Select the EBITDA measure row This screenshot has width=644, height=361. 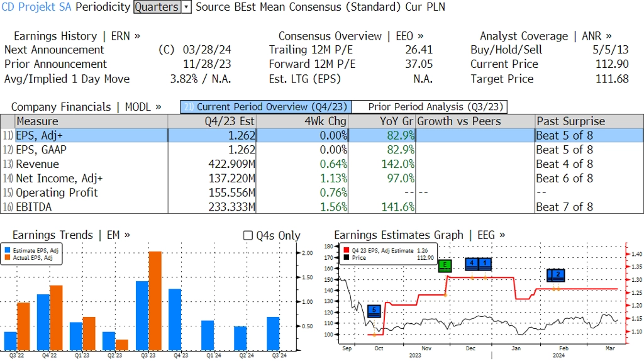click(x=322, y=207)
